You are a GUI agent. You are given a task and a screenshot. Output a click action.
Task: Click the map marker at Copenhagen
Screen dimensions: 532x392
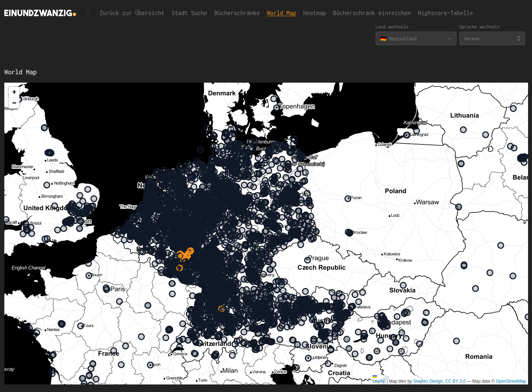(x=276, y=107)
